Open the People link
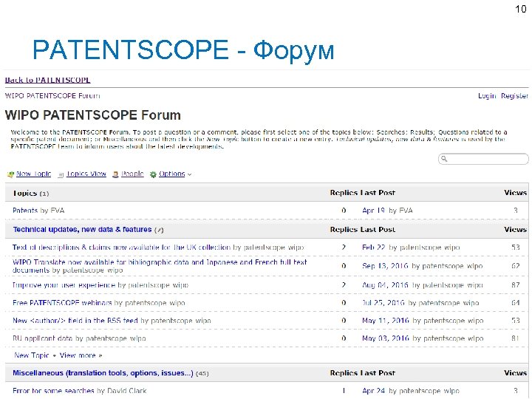Viewport: 532px width, 399px height. point(133,174)
